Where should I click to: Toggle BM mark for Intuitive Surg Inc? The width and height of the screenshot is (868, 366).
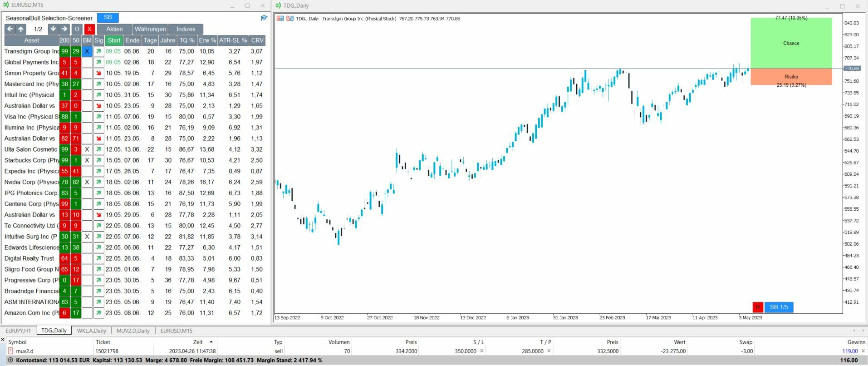pos(87,237)
